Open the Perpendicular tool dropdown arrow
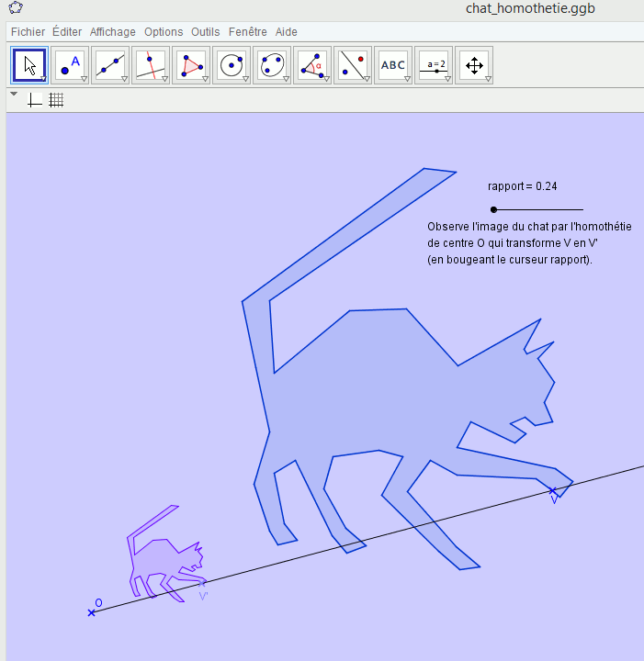The height and width of the screenshot is (661, 644). point(164,79)
